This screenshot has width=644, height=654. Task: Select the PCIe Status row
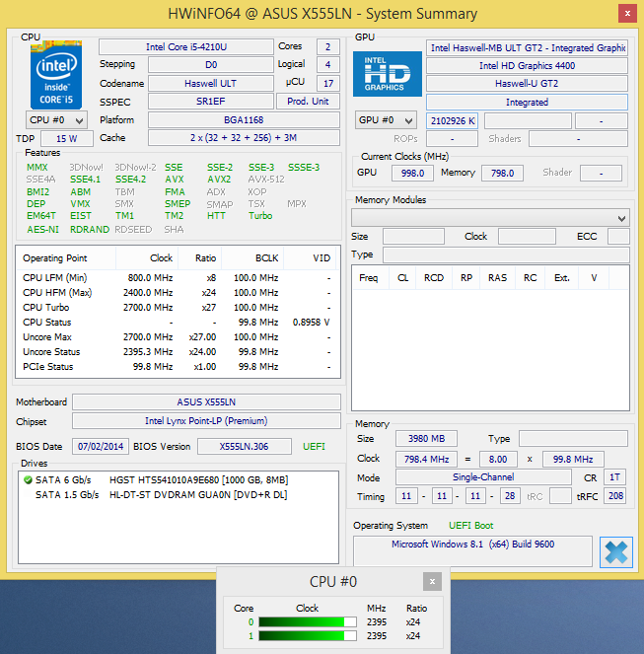(178, 367)
